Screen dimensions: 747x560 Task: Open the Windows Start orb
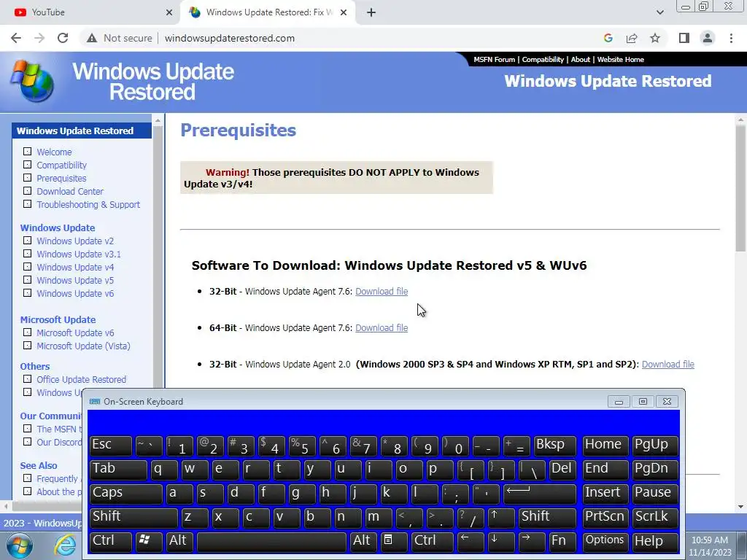tap(20, 545)
